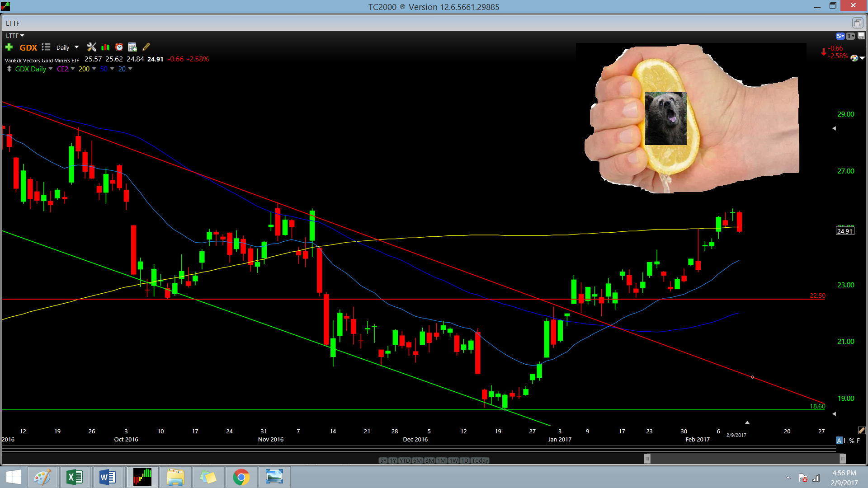Open File Explorer from the taskbar

175,477
